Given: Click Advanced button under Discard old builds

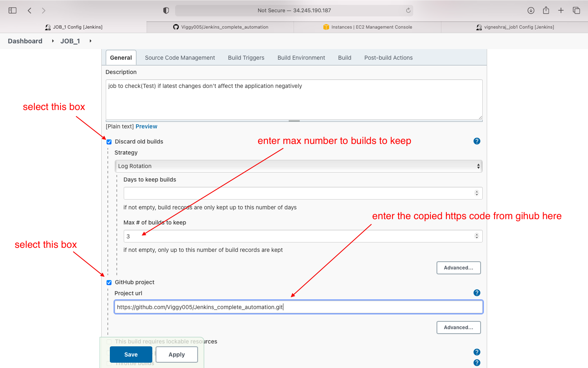Looking at the screenshot, I should [459, 268].
